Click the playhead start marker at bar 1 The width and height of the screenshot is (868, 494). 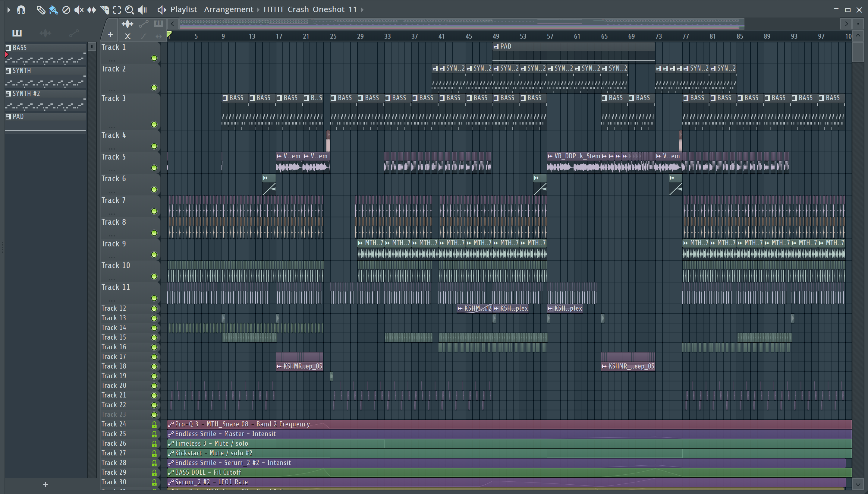[169, 34]
